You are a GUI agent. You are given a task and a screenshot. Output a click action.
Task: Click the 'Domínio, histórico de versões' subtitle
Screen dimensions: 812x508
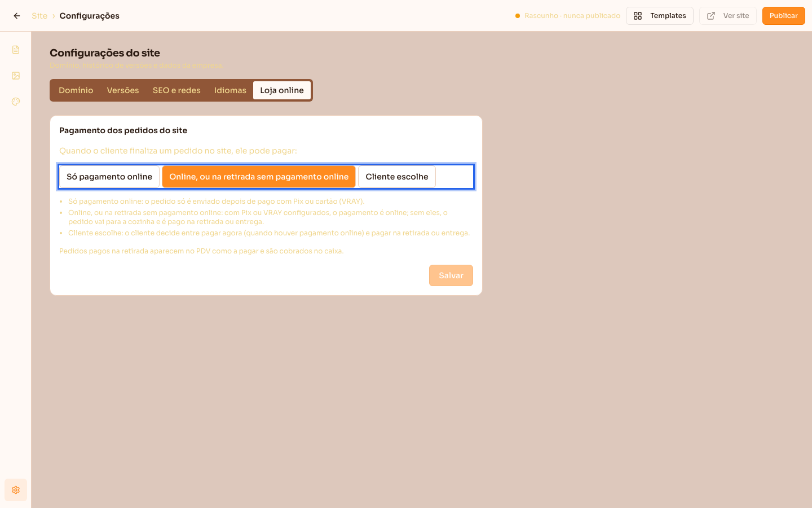136,65
